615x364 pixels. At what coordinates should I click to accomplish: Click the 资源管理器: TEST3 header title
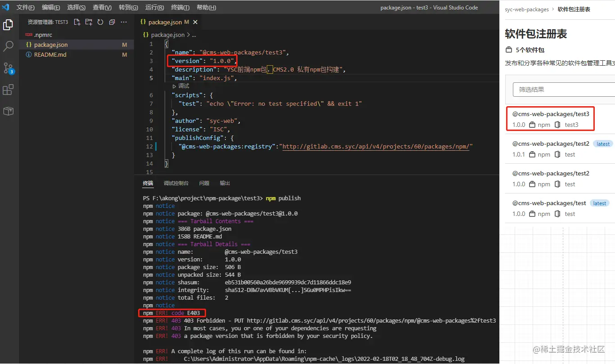[48, 22]
